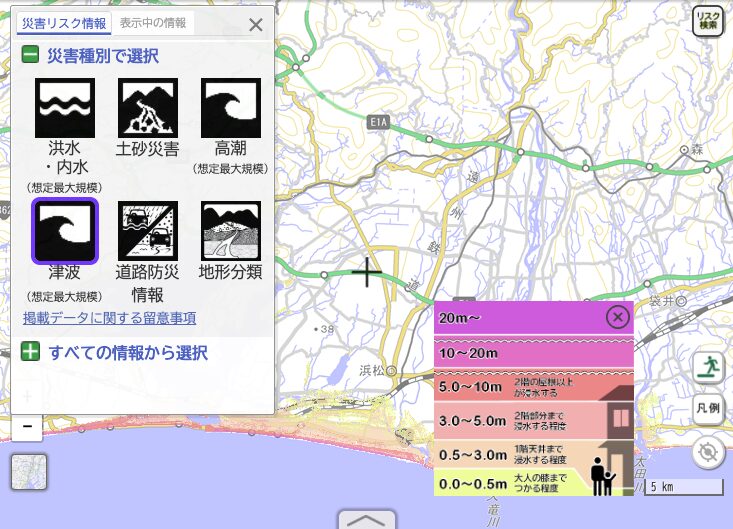Screen dimensions: 733x529
Task: Select the 災害リスク情報 tab
Action: 64,23
